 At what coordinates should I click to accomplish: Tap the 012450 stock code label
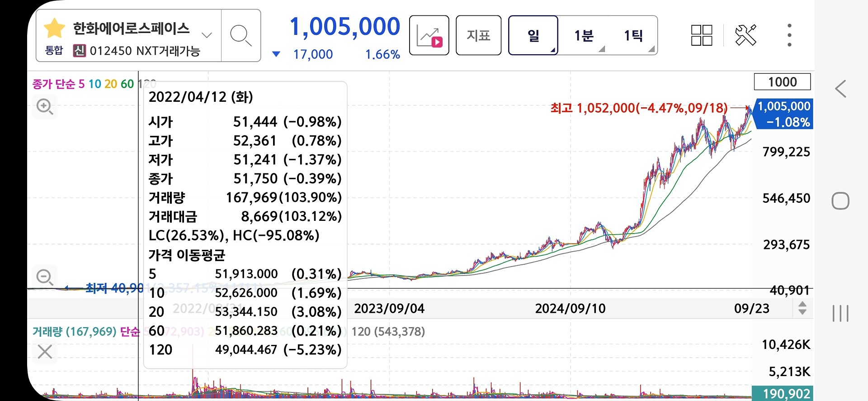pyautogui.click(x=111, y=51)
